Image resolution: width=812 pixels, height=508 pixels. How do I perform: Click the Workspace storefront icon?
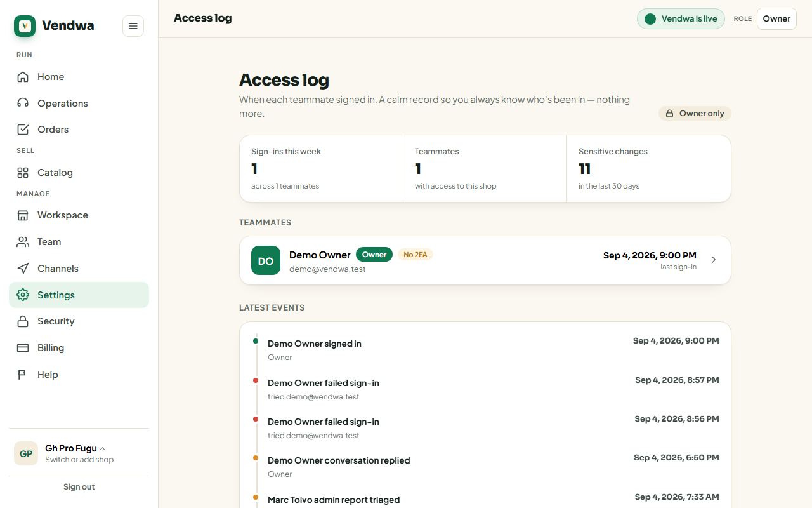coord(23,215)
